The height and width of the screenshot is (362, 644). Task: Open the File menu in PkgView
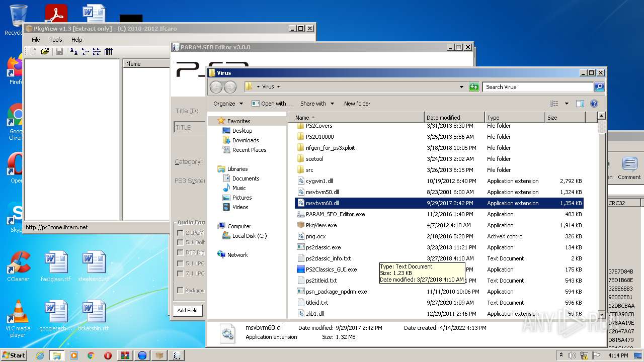[x=36, y=40]
